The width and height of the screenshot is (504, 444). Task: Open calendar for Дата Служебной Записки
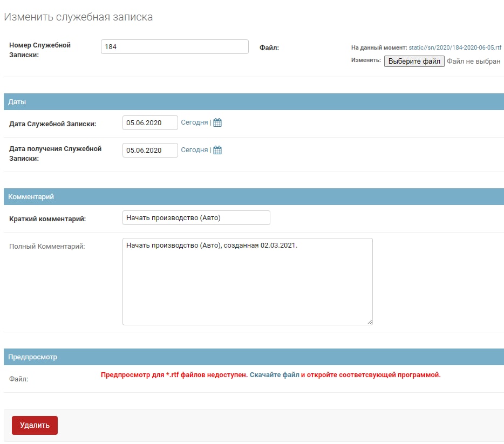pos(217,122)
